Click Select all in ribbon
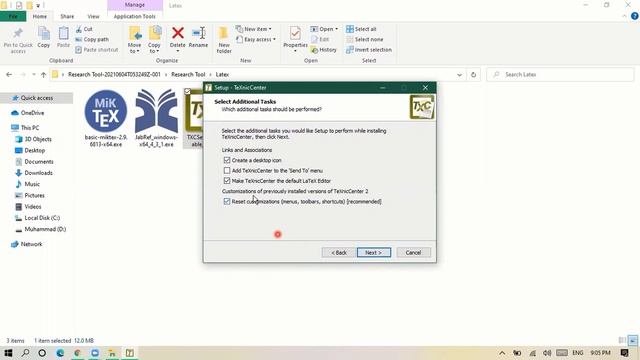The image size is (640, 360). point(361,29)
